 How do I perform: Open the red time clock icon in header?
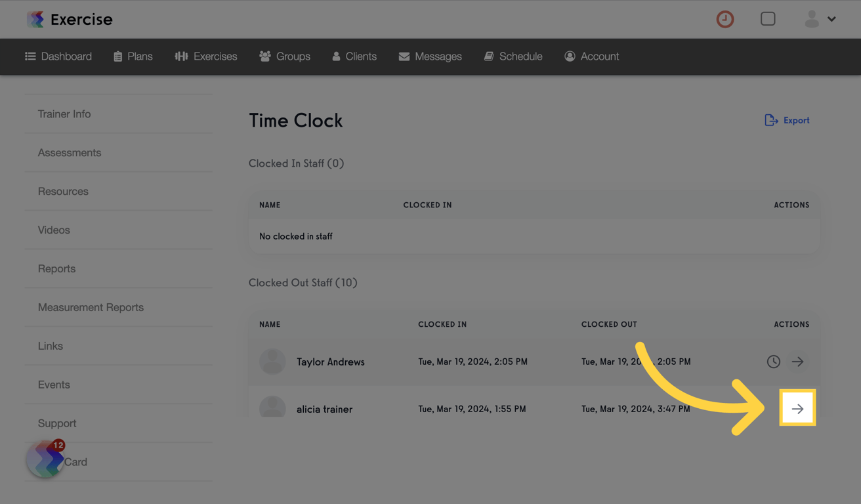pos(724,19)
